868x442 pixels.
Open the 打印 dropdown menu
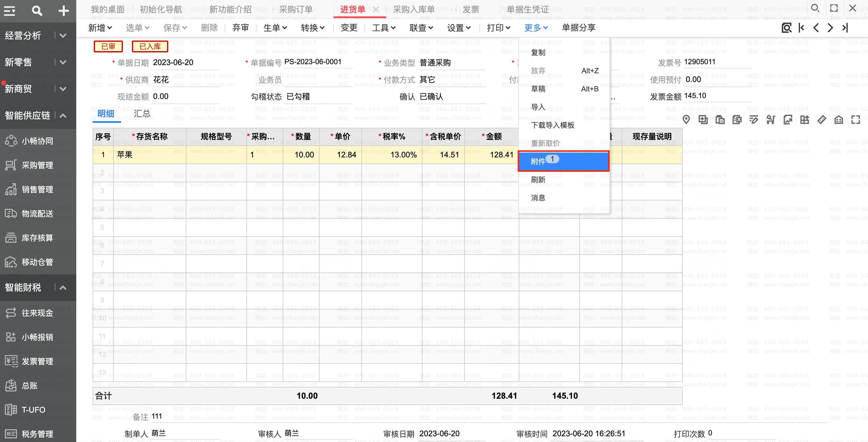tap(498, 28)
